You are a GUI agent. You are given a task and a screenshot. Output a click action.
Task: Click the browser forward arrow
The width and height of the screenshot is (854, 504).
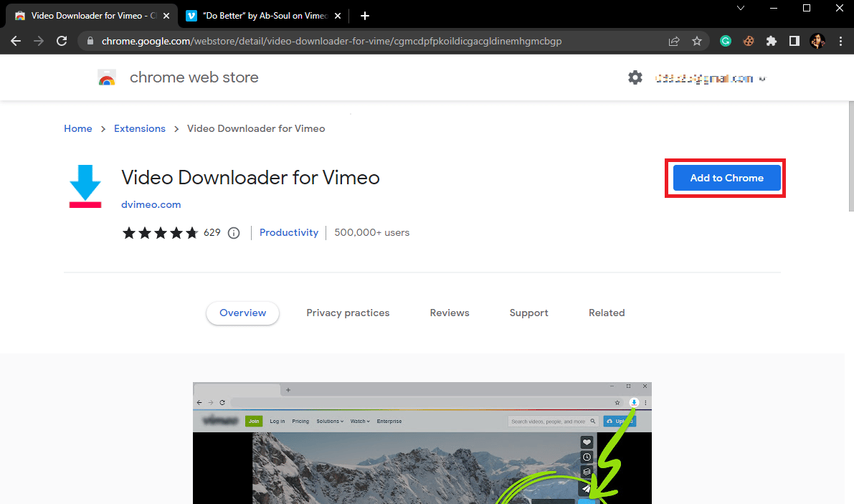[x=39, y=41]
